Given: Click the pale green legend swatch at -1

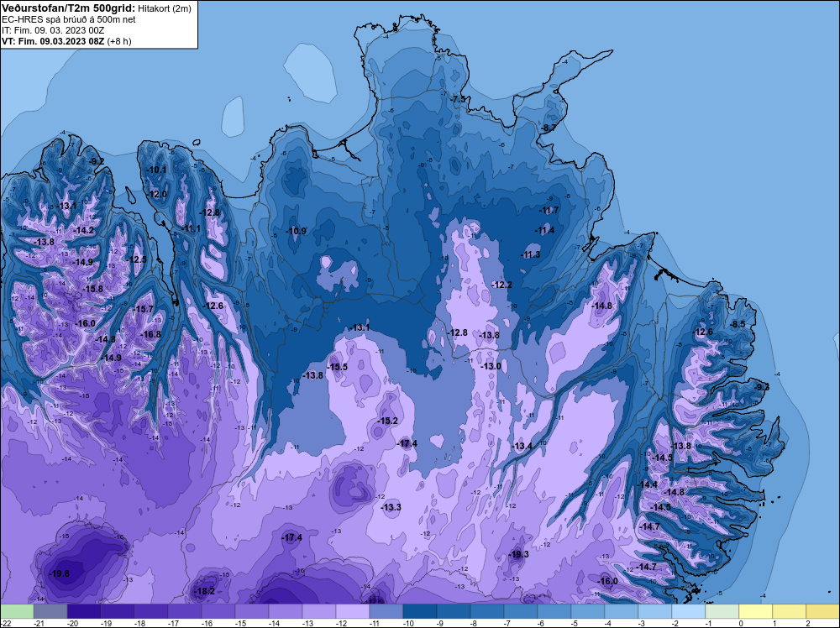Looking at the screenshot, I should 722,611.
